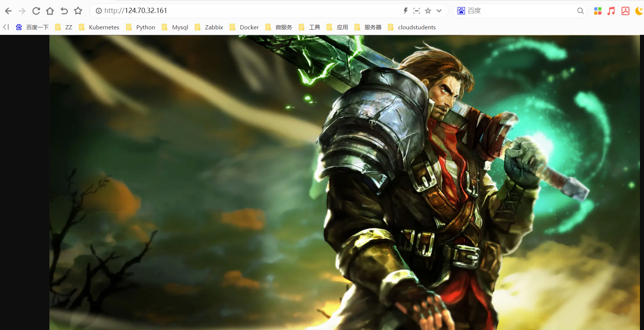Open the 微服务 bookmark folder
Viewport: 644px width, 330px height.
[279, 27]
